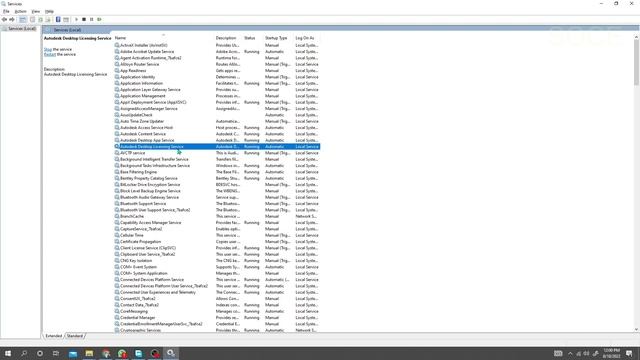Select Background Intelligent Transfer Service row
640x360 pixels.
217,159
